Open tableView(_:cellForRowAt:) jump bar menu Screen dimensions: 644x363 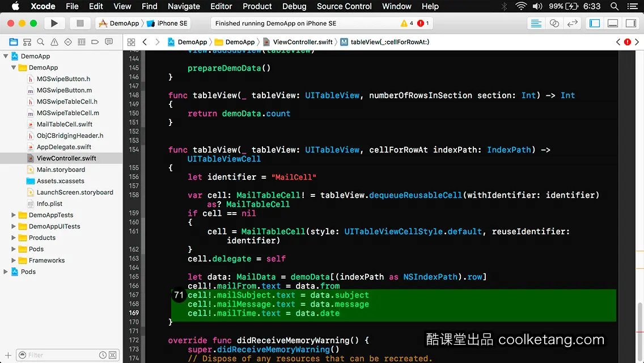385,42
